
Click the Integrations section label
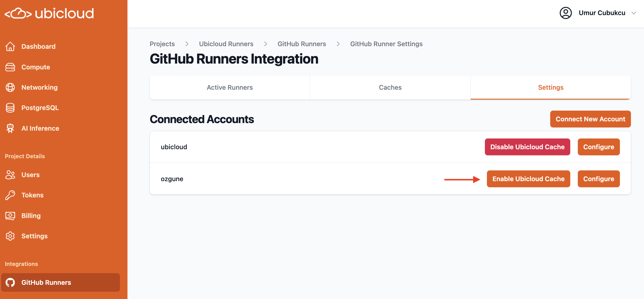coord(21,264)
